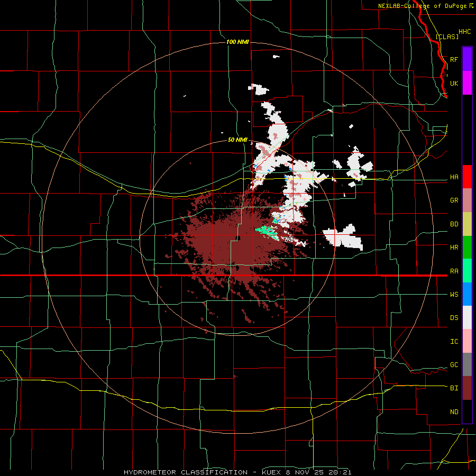Click the RA light-green legend swatch
This screenshot has width=476, height=476.
[x=467, y=271]
